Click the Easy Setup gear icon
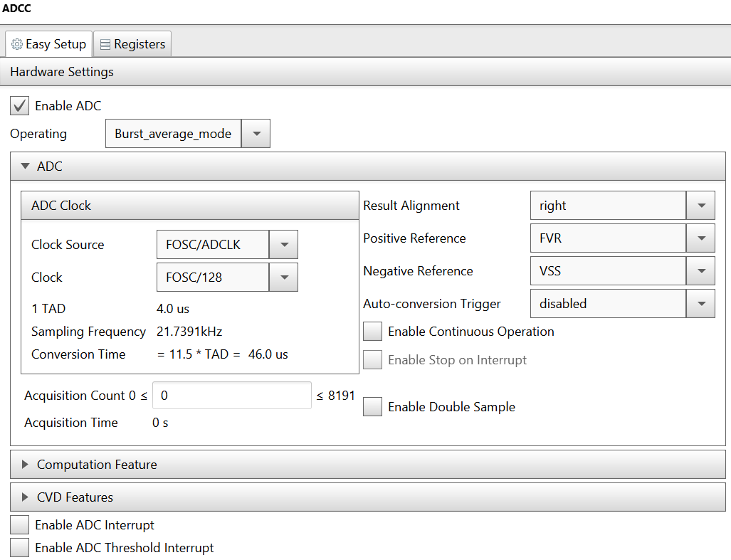 tap(17, 44)
